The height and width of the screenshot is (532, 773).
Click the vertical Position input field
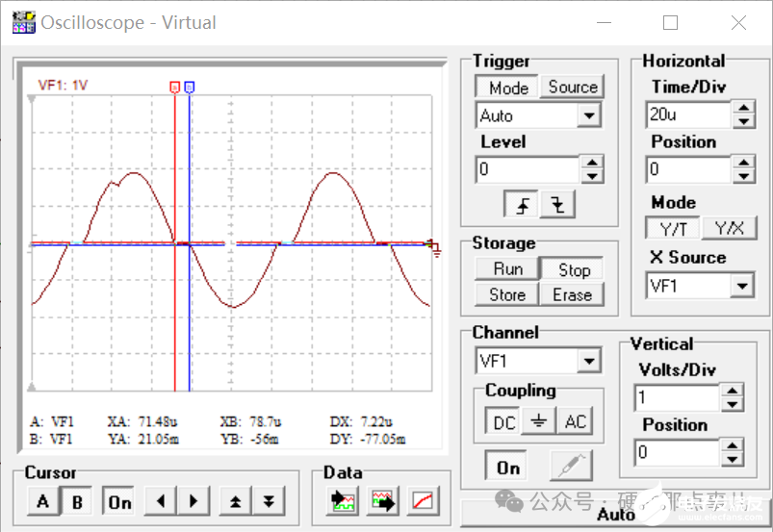678,452
